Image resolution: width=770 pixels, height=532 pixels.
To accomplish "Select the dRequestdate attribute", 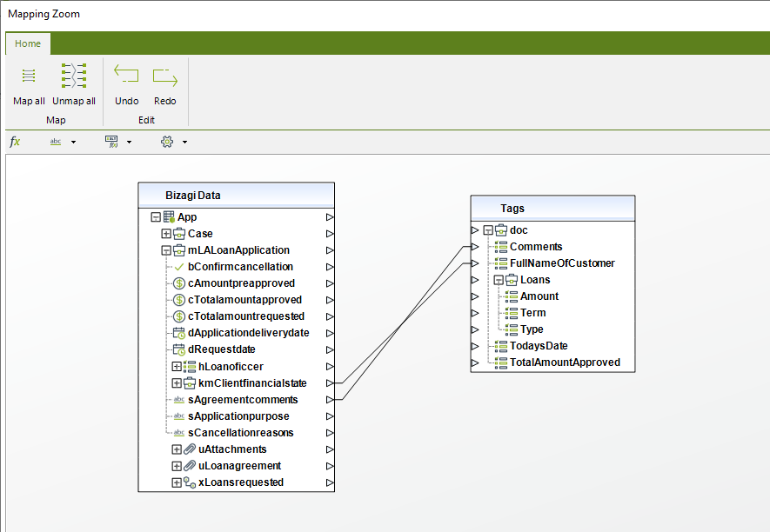I will coord(222,350).
